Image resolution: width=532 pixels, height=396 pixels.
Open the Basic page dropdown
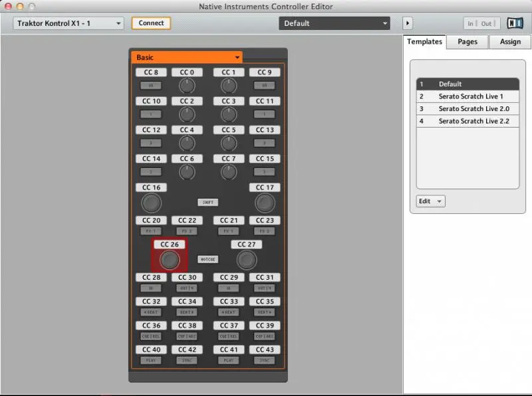187,58
